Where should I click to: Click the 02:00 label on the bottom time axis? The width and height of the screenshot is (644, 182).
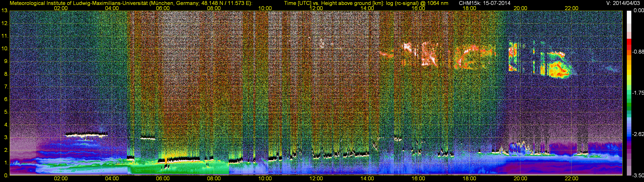[61, 179]
